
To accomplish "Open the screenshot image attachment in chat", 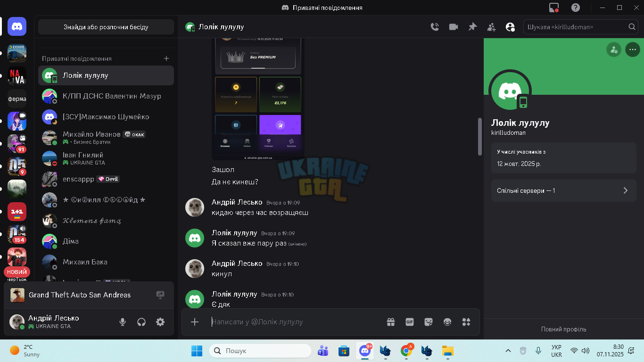I will (258, 99).
